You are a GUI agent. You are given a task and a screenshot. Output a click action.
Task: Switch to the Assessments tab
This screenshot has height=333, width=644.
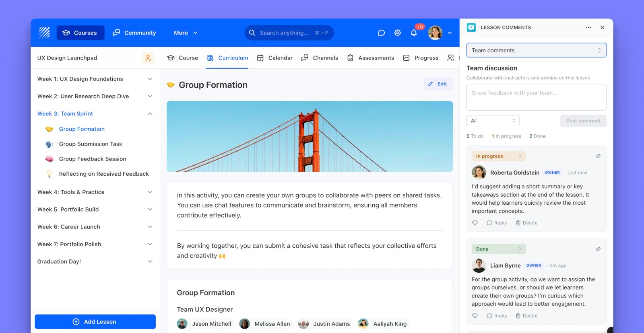click(x=371, y=58)
